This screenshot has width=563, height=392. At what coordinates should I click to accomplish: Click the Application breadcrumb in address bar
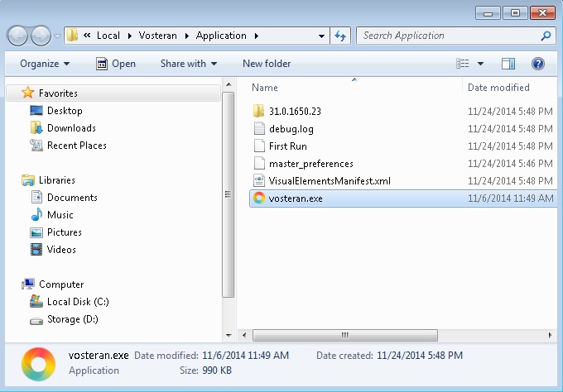pos(221,36)
